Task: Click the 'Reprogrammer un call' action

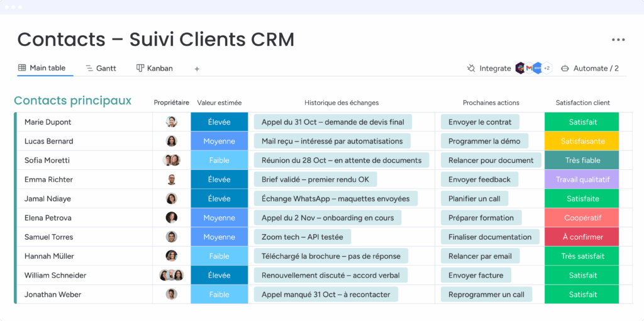Action: tap(486, 295)
